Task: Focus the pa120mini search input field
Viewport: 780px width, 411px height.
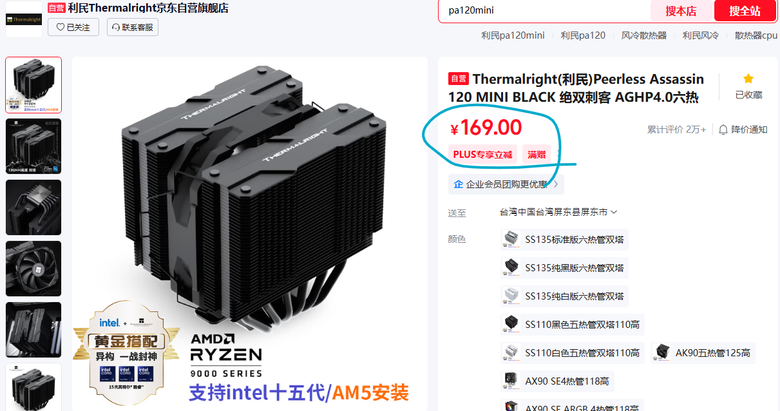Action: pos(545,10)
